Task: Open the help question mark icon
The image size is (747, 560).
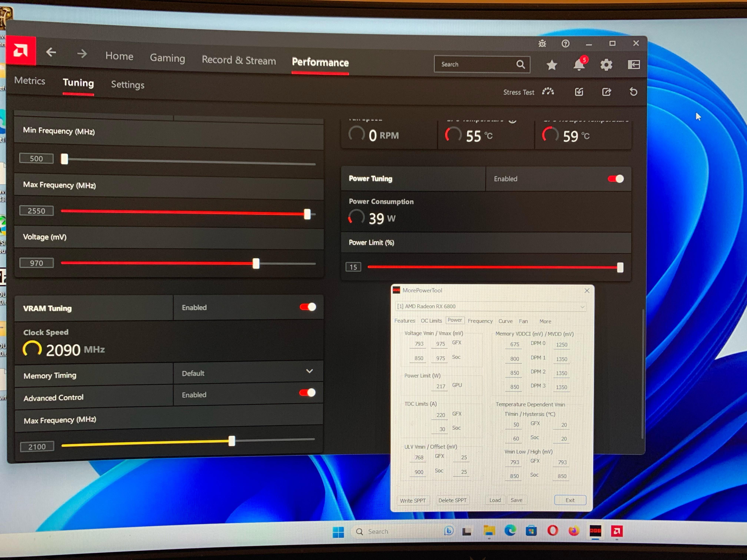Action: [566, 44]
